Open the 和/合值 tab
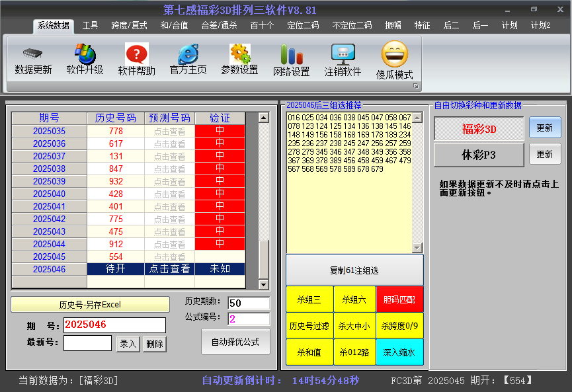This screenshot has width=572, height=392. pyautogui.click(x=174, y=26)
